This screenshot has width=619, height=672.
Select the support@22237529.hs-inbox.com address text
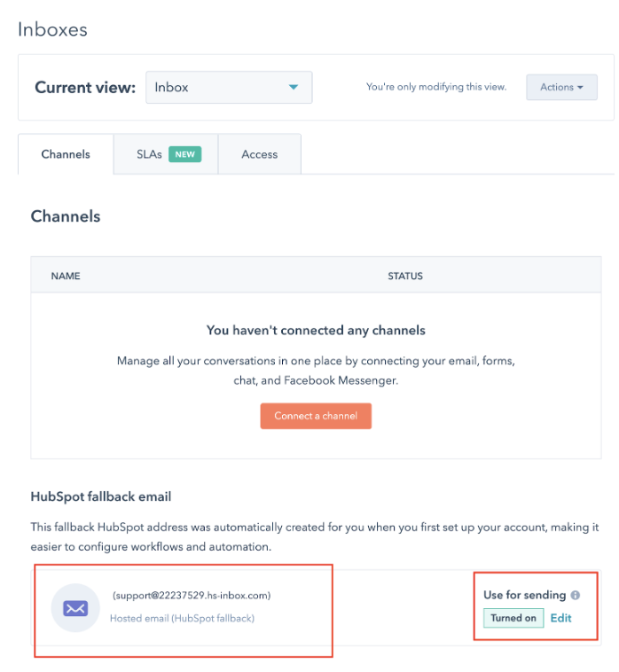point(192,595)
